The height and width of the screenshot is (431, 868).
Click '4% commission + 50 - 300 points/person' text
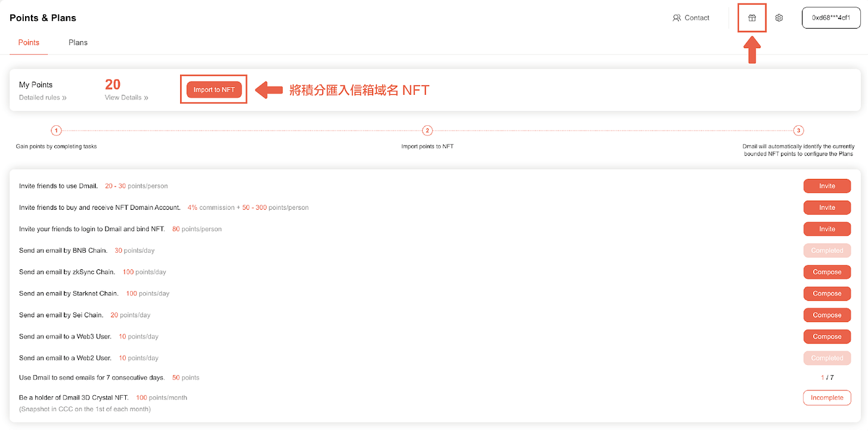pos(248,207)
